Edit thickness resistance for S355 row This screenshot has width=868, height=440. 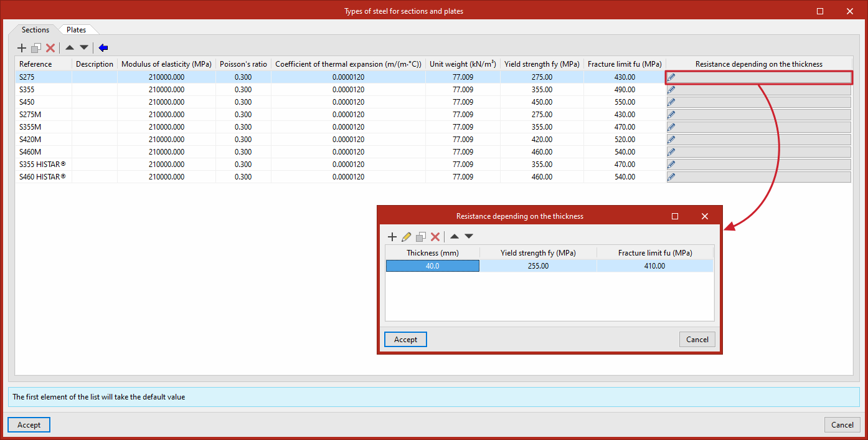pos(758,90)
